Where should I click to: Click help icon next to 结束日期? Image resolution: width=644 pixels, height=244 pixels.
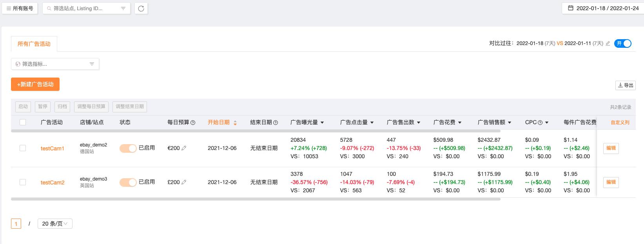[x=276, y=123]
